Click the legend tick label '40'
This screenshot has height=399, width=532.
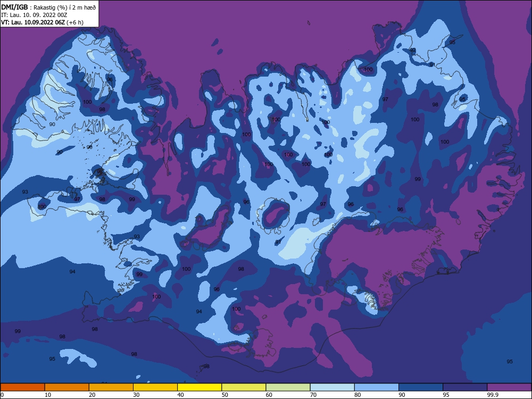click(x=180, y=395)
